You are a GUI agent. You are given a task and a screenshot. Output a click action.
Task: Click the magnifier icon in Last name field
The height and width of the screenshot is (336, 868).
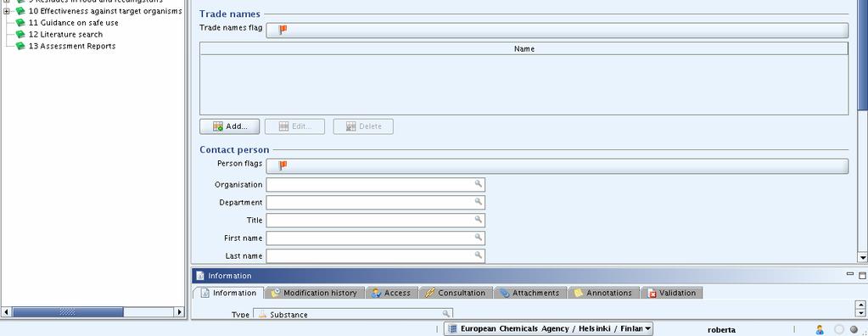[x=479, y=255]
